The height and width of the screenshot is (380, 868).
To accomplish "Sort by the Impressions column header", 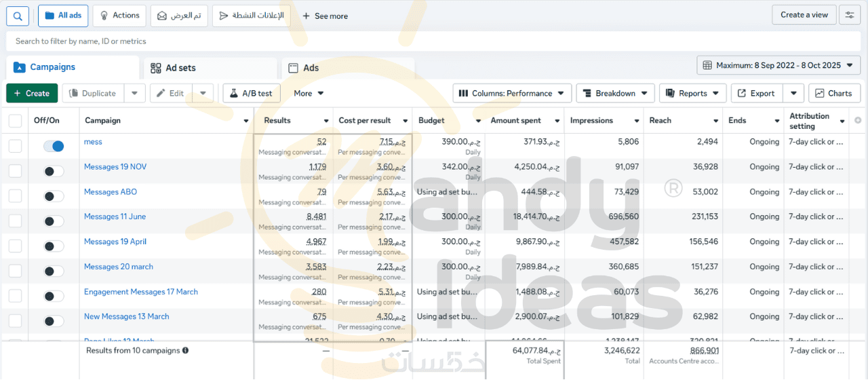I will coord(591,121).
